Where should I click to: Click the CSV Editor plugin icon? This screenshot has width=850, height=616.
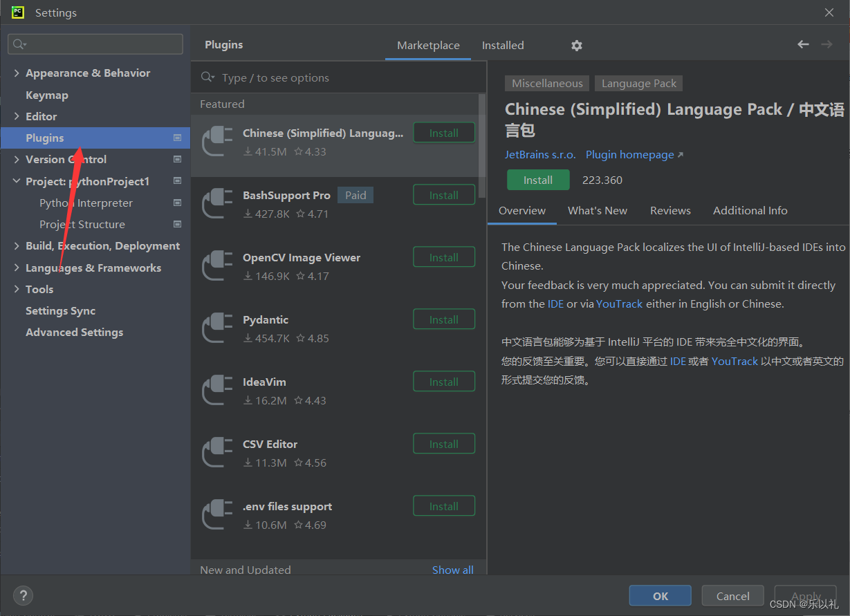point(217,452)
